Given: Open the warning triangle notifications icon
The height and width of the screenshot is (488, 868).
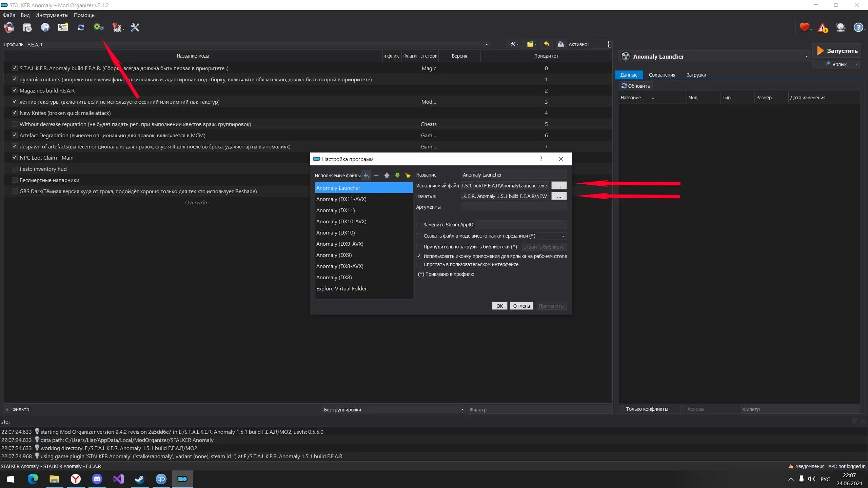Looking at the screenshot, I should tap(823, 27).
